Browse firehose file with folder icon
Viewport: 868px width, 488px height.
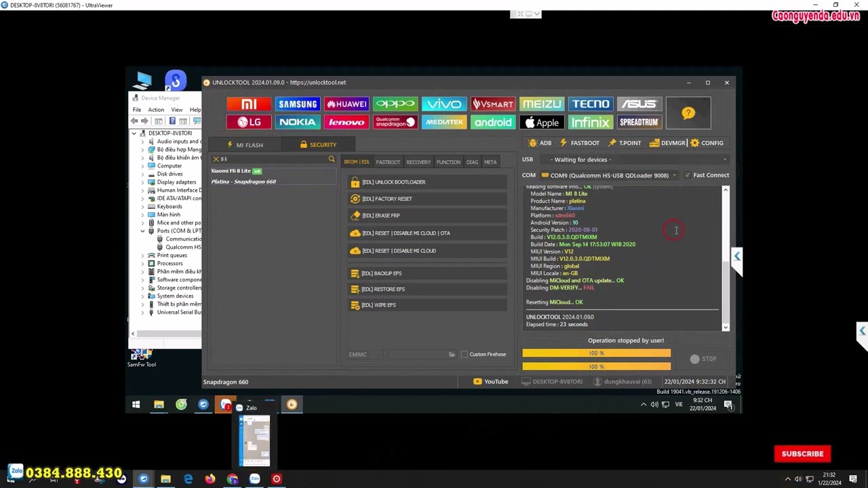pyautogui.click(x=452, y=354)
